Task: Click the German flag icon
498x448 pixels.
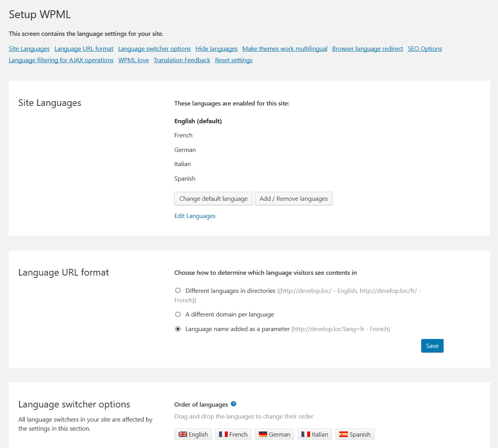Action: coord(263,434)
